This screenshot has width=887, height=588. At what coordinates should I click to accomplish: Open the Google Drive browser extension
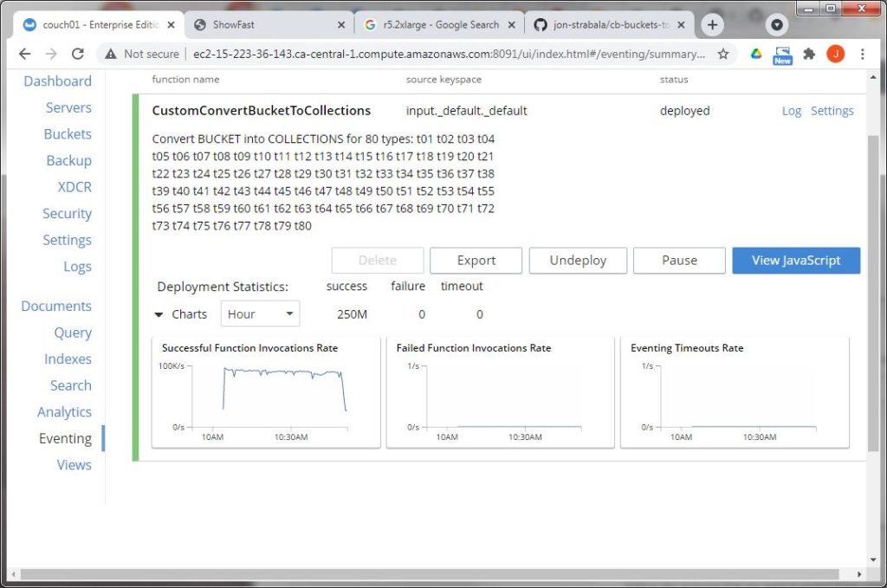point(756,54)
